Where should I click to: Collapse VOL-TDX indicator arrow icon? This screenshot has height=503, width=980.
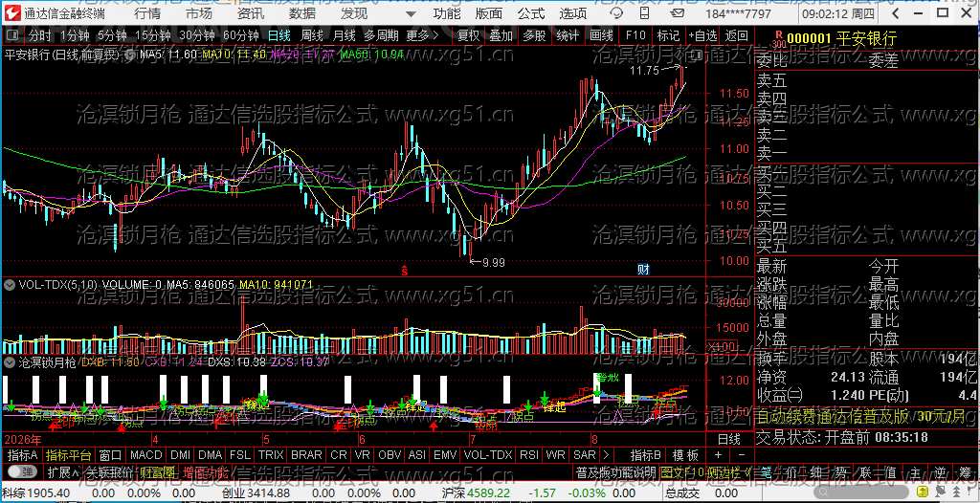pos(10,285)
